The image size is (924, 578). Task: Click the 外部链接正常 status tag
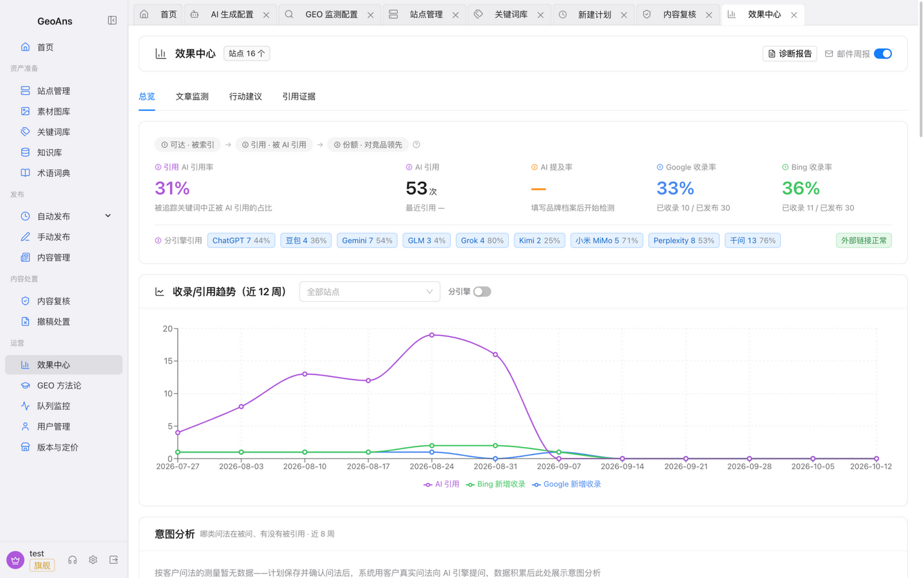pyautogui.click(x=864, y=240)
